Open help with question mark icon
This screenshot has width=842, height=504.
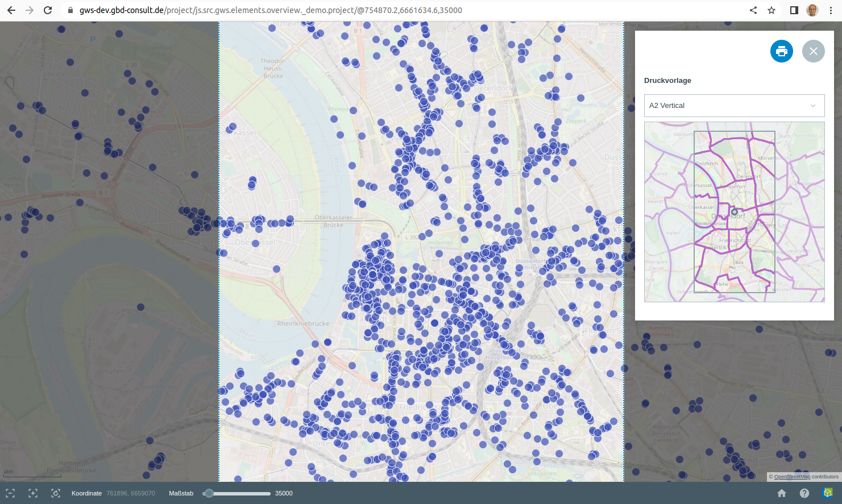coord(804,493)
